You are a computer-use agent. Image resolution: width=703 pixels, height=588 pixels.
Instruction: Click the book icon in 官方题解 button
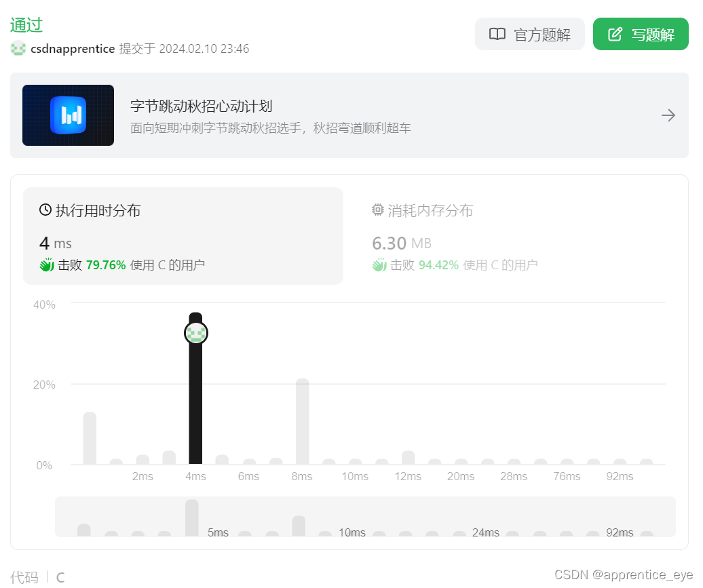pyautogui.click(x=497, y=34)
